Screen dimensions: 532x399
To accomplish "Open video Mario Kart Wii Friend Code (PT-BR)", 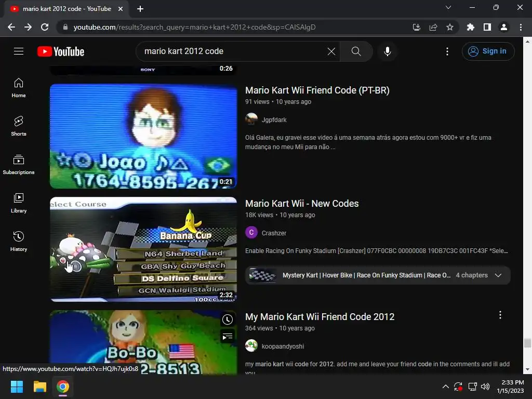I will pyautogui.click(x=317, y=90).
